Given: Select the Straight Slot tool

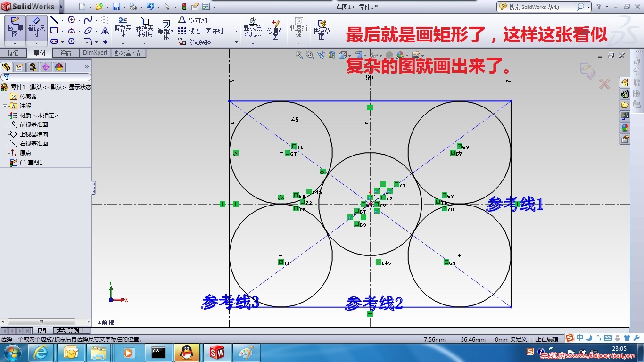Looking at the screenshot, I should [x=54, y=41].
